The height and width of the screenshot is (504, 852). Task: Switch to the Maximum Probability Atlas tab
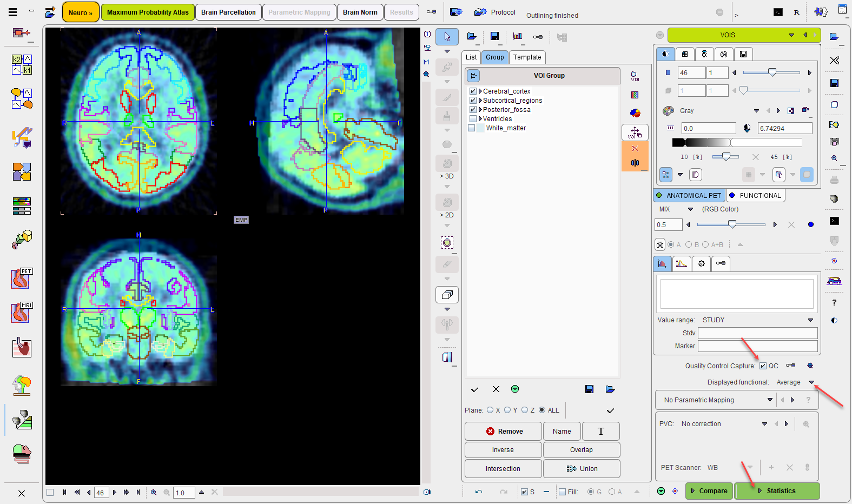(148, 12)
